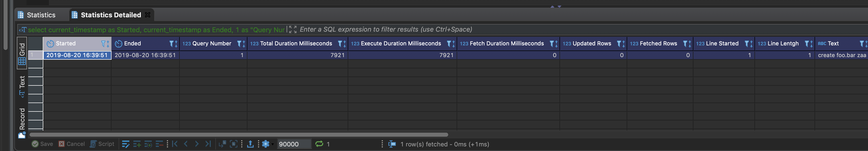The height and width of the screenshot is (151, 868).
Task: Delete the current row
Action: point(159,144)
